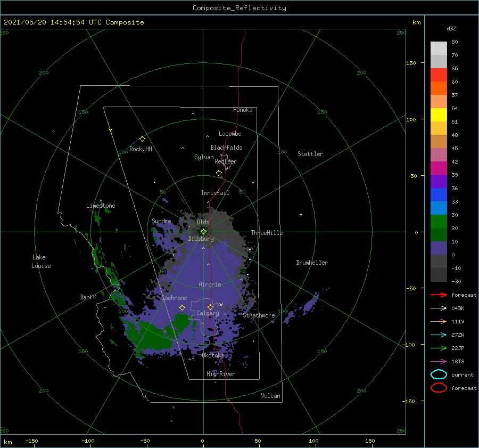The height and width of the screenshot is (448, 479).
Task: Click the Calgary city label
Action: (x=208, y=313)
